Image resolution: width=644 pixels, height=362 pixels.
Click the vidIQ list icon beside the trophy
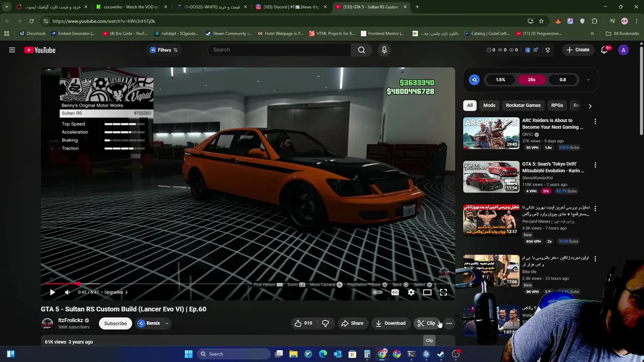click(536, 50)
